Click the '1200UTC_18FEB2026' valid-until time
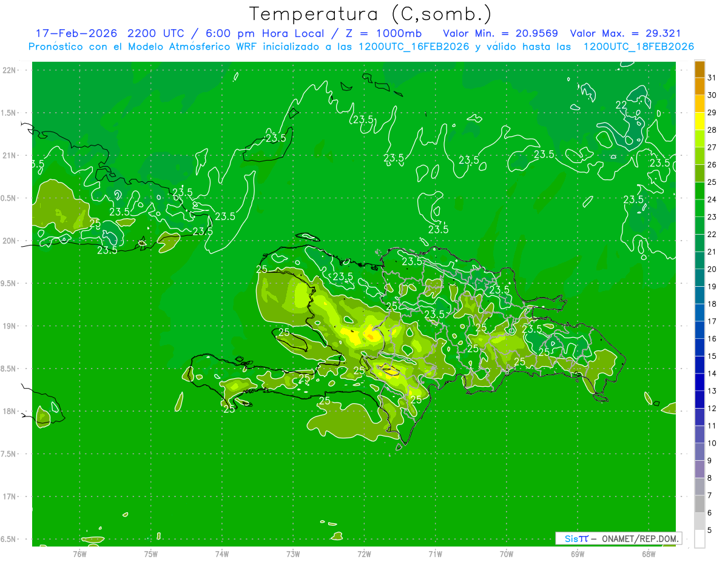728x562 pixels. coord(639,47)
